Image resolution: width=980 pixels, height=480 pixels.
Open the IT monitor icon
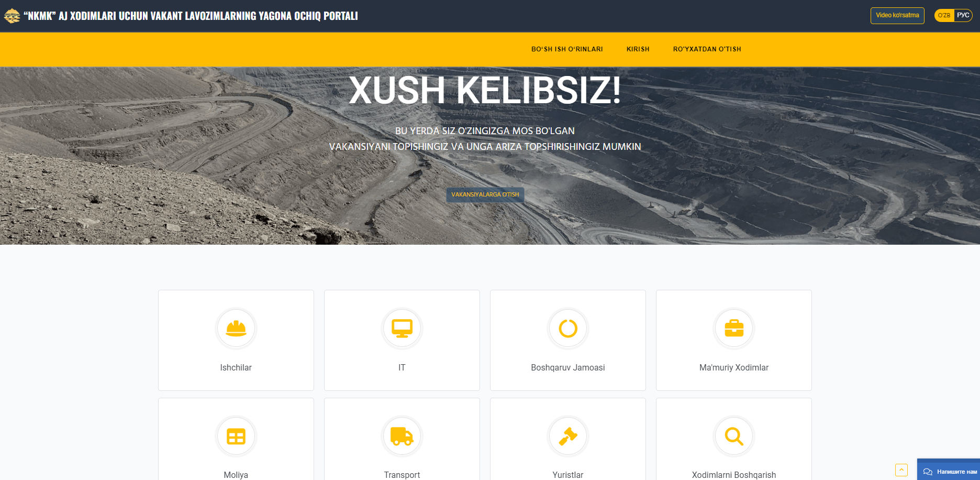402,329
